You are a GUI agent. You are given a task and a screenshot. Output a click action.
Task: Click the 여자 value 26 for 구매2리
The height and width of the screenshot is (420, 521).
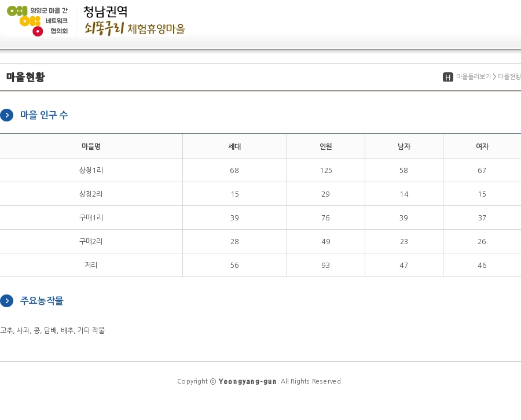(x=482, y=241)
